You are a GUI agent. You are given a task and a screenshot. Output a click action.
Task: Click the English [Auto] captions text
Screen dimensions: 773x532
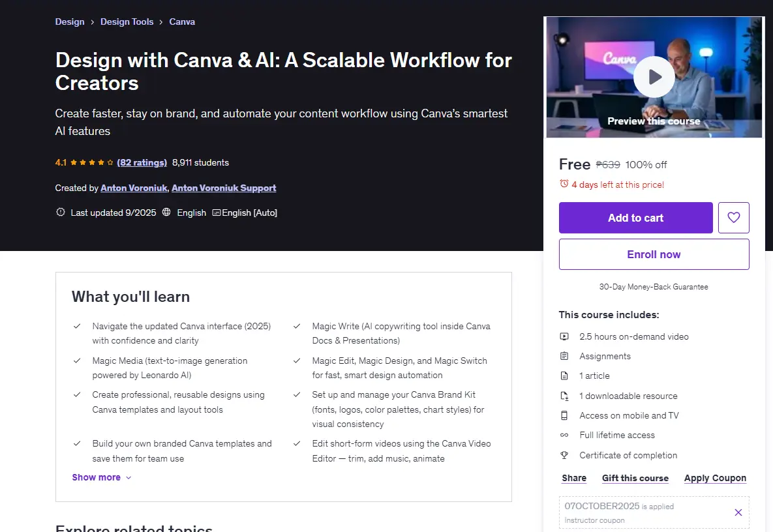point(249,213)
